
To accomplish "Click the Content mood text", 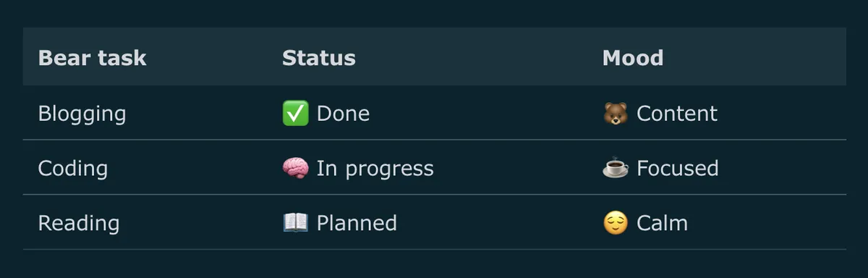I will click(x=677, y=114).
